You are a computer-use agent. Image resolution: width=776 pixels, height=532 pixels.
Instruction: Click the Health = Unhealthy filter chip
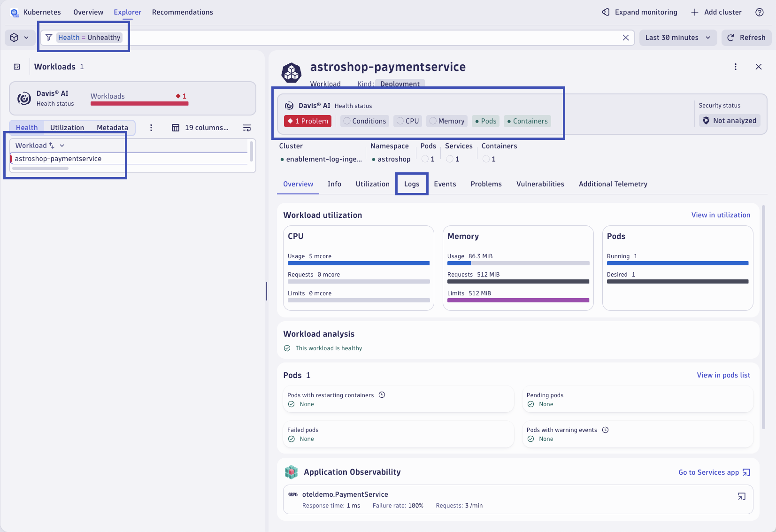click(89, 38)
